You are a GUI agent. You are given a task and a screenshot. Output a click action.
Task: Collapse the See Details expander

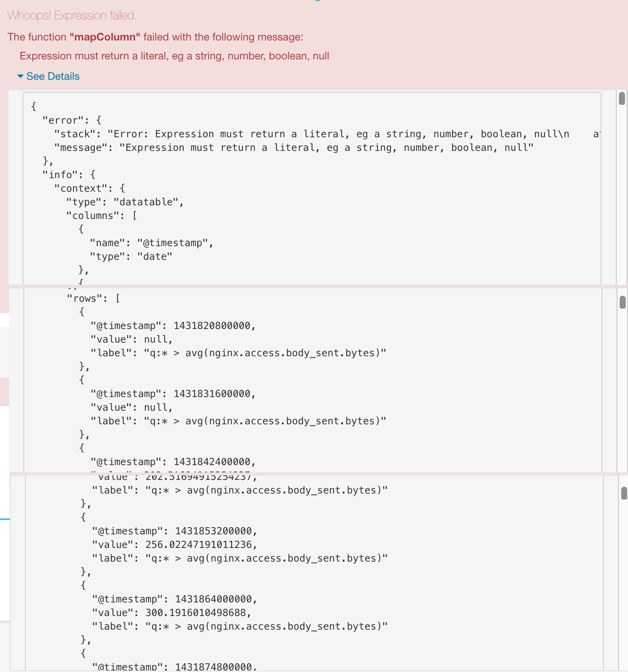click(x=49, y=76)
